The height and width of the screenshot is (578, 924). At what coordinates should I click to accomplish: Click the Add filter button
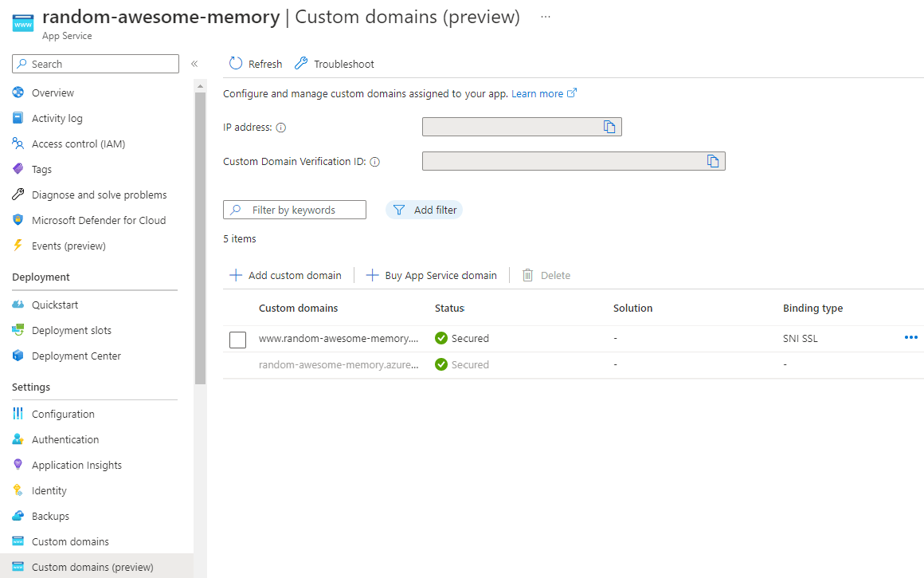click(425, 210)
